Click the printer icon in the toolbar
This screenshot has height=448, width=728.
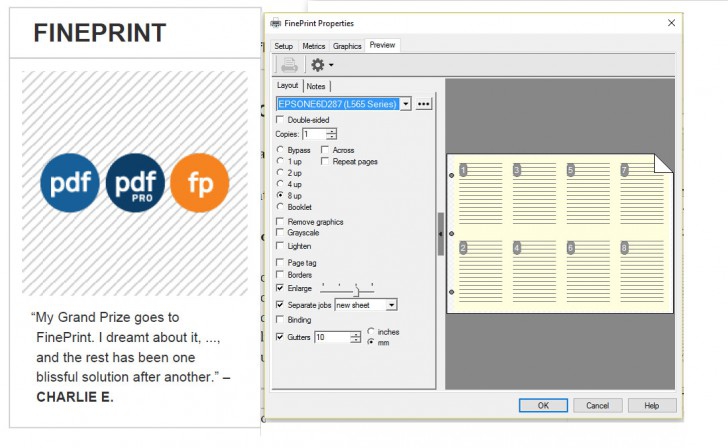(289, 65)
